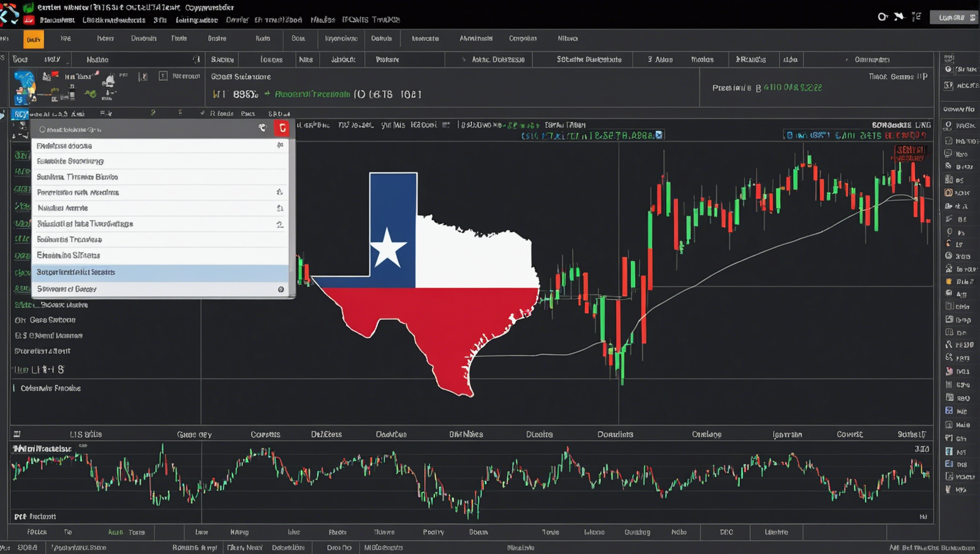Click the bracketed icon left of the toolbar checkbox
980x554 pixels.
point(143,77)
